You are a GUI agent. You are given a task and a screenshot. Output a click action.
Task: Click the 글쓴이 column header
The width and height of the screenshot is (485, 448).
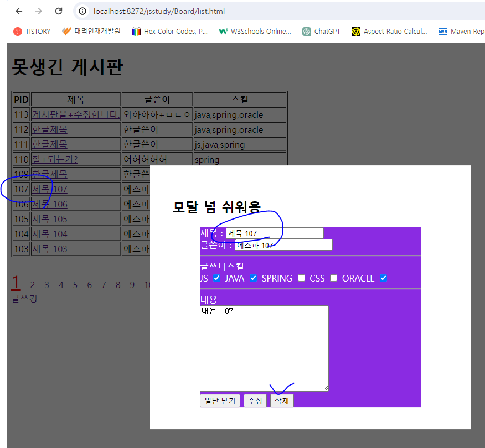(x=157, y=100)
